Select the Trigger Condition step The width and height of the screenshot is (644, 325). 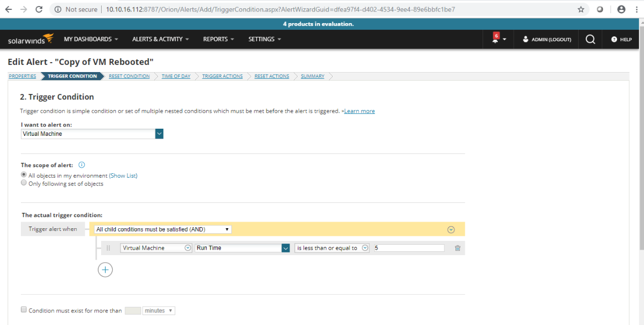[x=73, y=76]
